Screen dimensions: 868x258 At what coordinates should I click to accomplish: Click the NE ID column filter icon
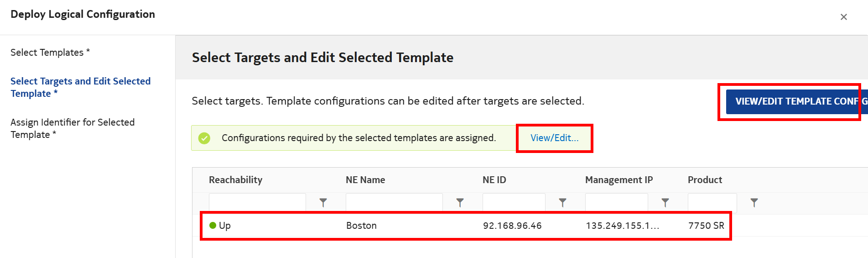(x=562, y=202)
